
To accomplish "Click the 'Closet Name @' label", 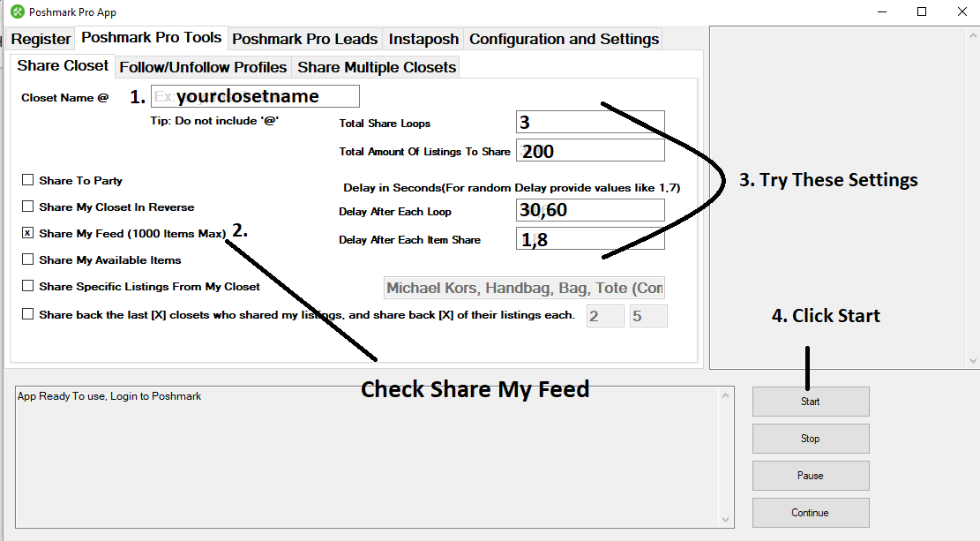I will [x=65, y=98].
